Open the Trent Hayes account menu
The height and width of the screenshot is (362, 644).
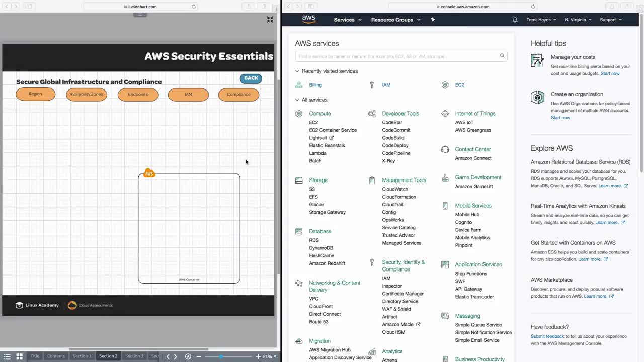541,20
